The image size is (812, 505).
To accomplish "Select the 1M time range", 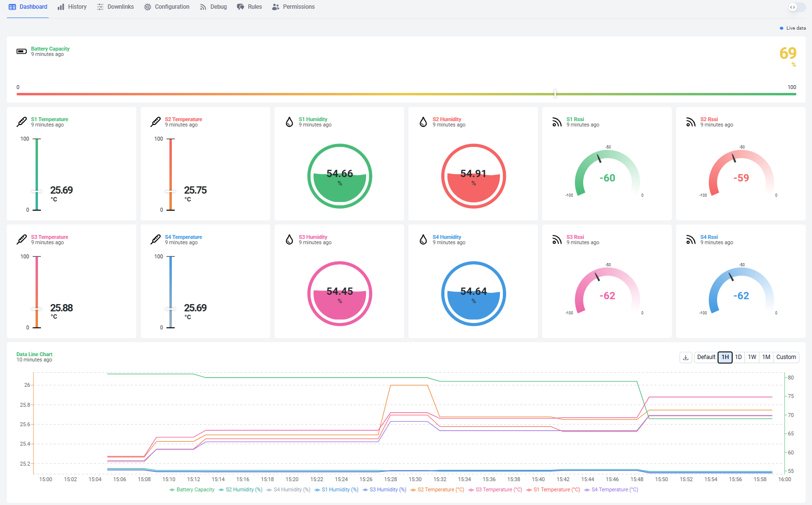I will pyautogui.click(x=766, y=357).
